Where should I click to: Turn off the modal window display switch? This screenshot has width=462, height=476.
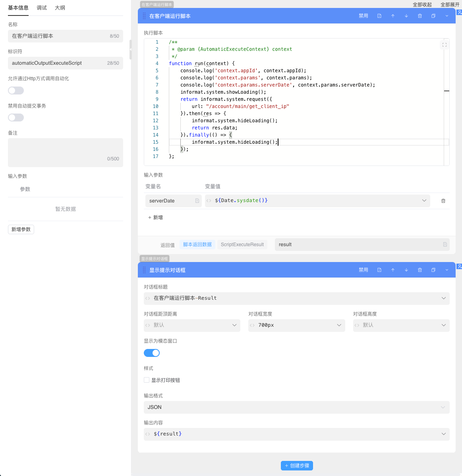[x=152, y=353]
